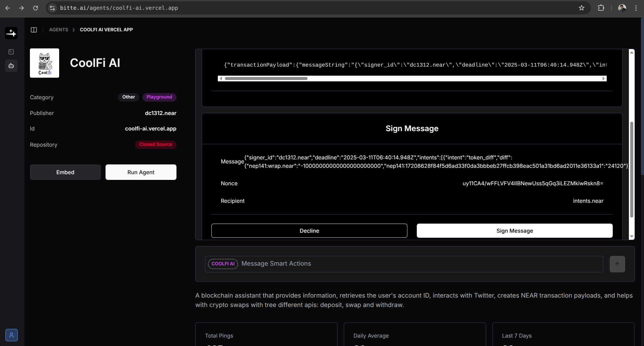This screenshot has width=644, height=346.
Task: Click the Total Pings card label
Action: (219, 336)
